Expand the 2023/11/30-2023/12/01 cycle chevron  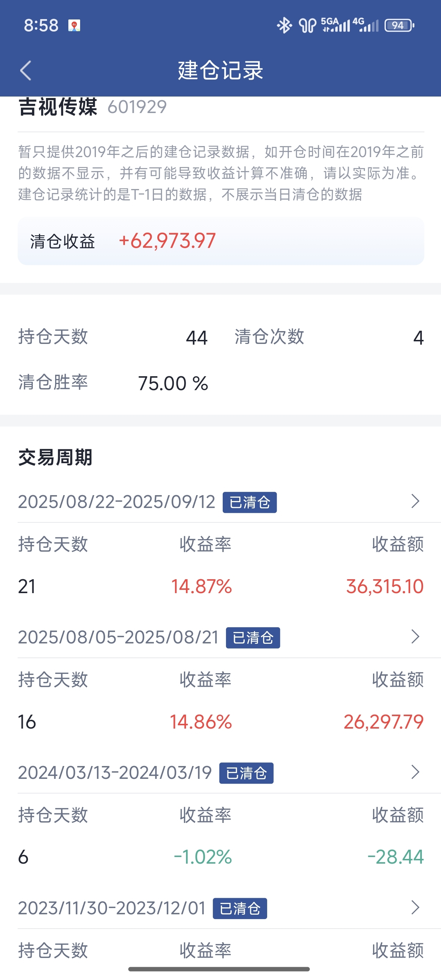tap(416, 907)
